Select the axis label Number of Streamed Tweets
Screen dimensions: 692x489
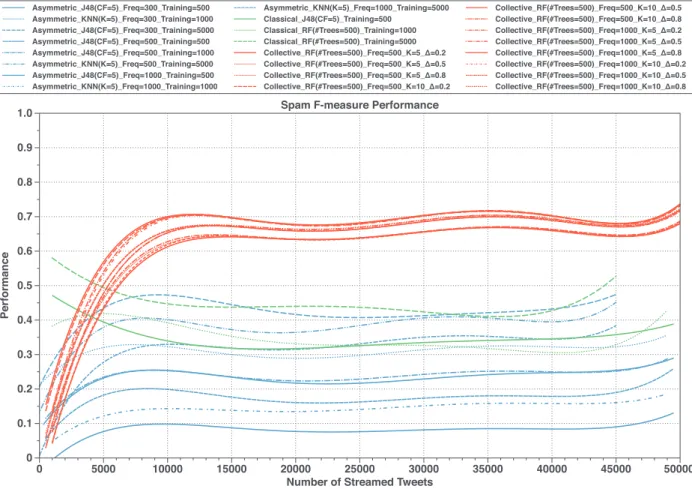click(360, 482)
